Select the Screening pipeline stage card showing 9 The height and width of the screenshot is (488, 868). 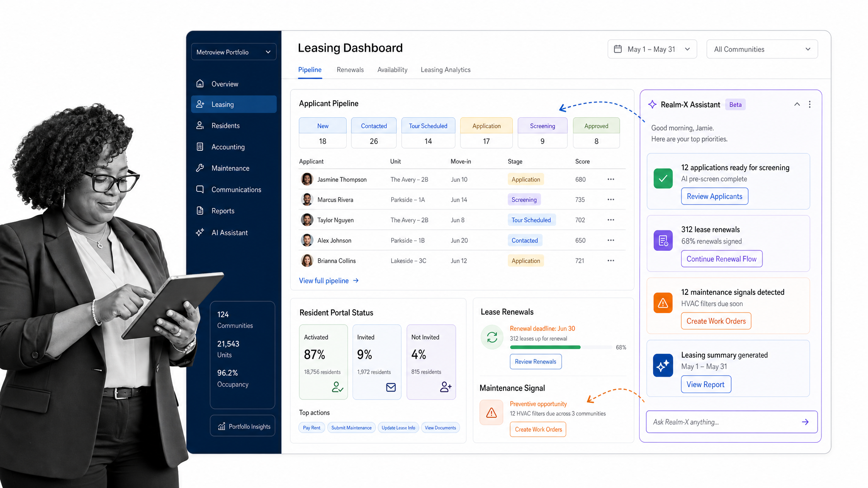click(x=542, y=133)
